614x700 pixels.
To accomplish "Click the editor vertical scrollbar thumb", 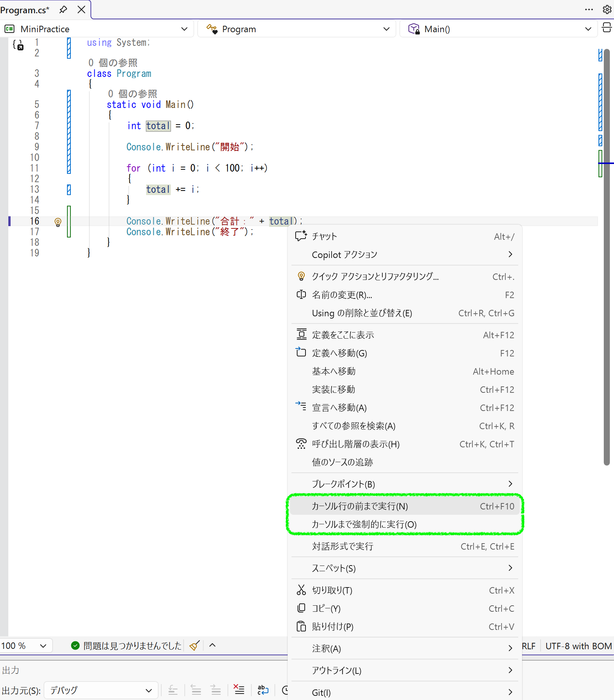I will click(607, 258).
